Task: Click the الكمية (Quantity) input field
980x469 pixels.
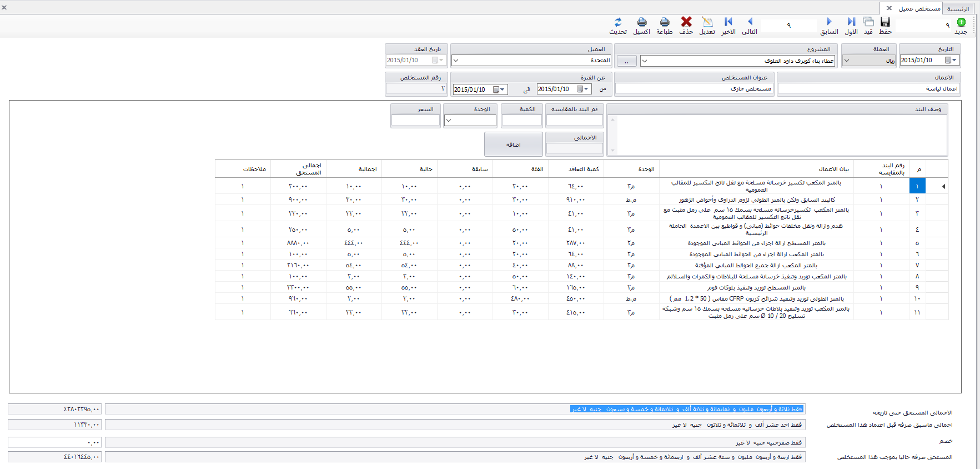Action: pos(521,121)
